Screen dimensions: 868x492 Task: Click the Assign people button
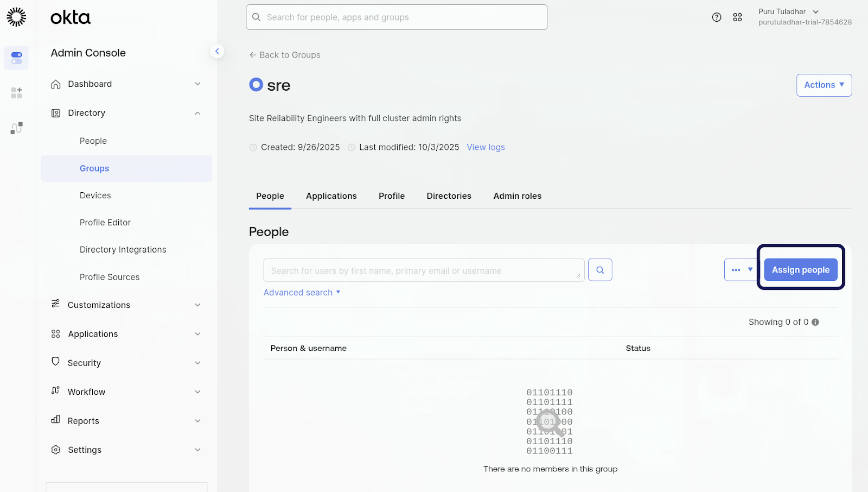(x=800, y=270)
